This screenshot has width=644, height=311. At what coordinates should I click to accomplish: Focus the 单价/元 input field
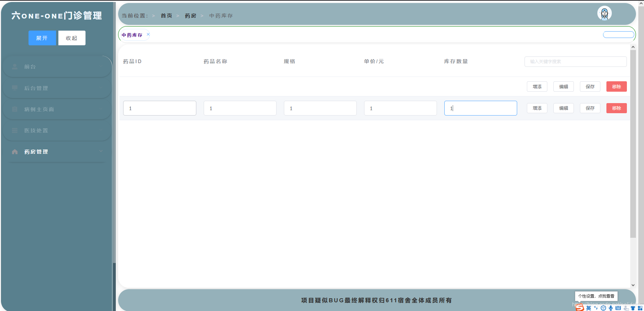(400, 108)
